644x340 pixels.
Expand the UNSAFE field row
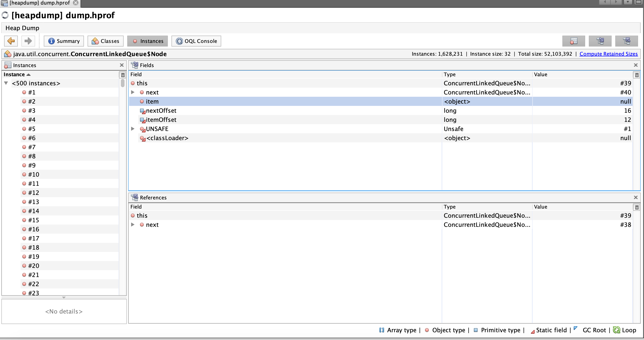[x=133, y=129]
